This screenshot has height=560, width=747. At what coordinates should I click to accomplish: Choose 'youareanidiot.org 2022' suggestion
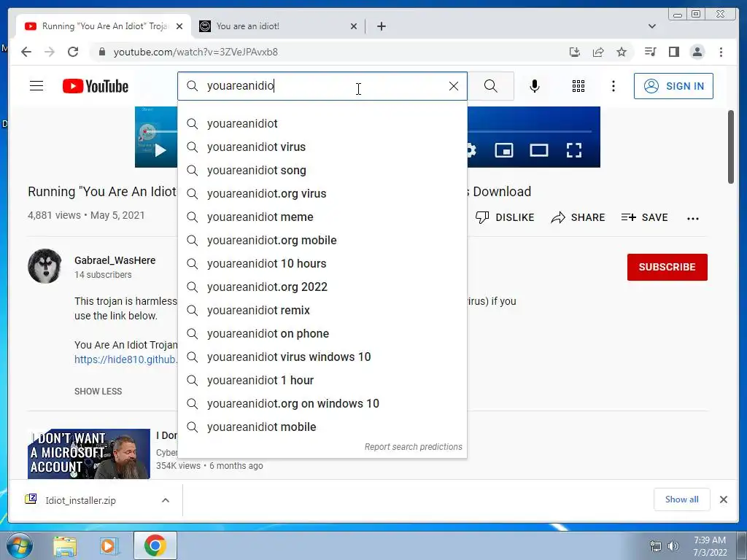[322, 287]
